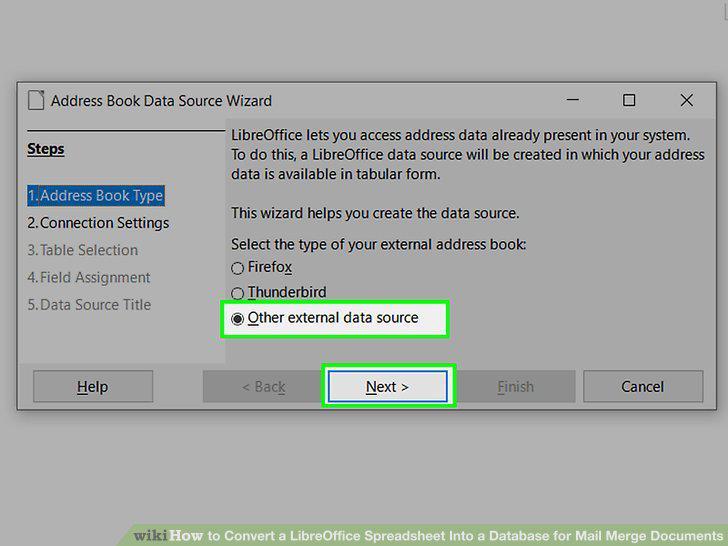Cancel the data source wizard
Image resolution: width=728 pixels, height=546 pixels.
click(x=643, y=386)
